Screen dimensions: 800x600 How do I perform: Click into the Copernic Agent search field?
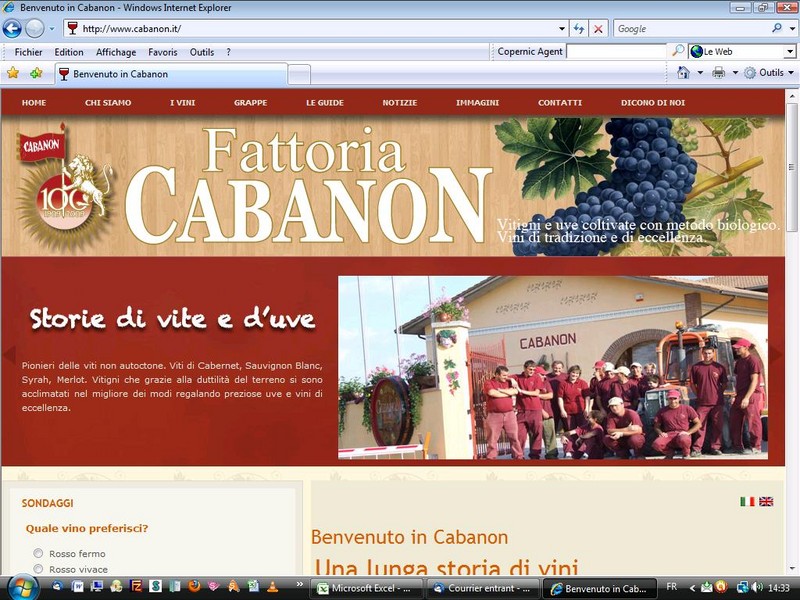[x=617, y=51]
